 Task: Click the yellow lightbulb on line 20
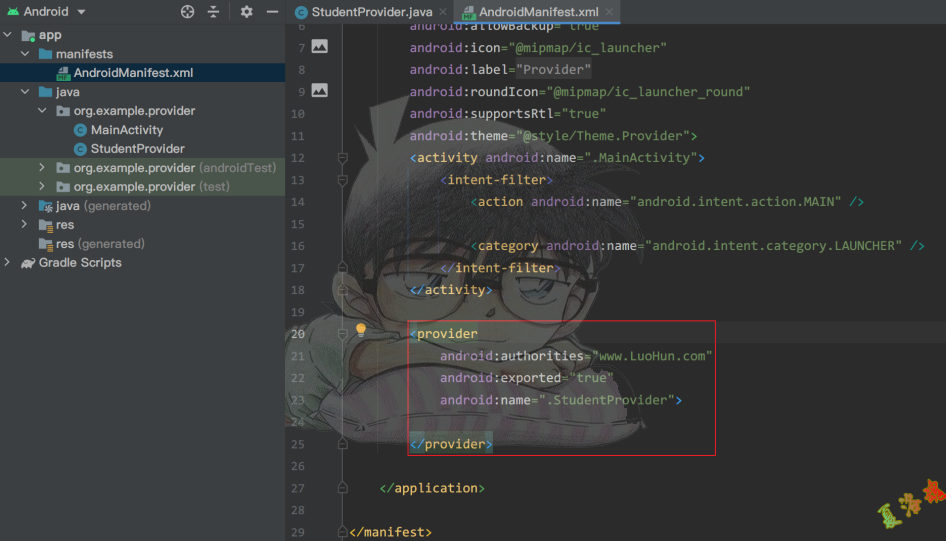point(361,330)
